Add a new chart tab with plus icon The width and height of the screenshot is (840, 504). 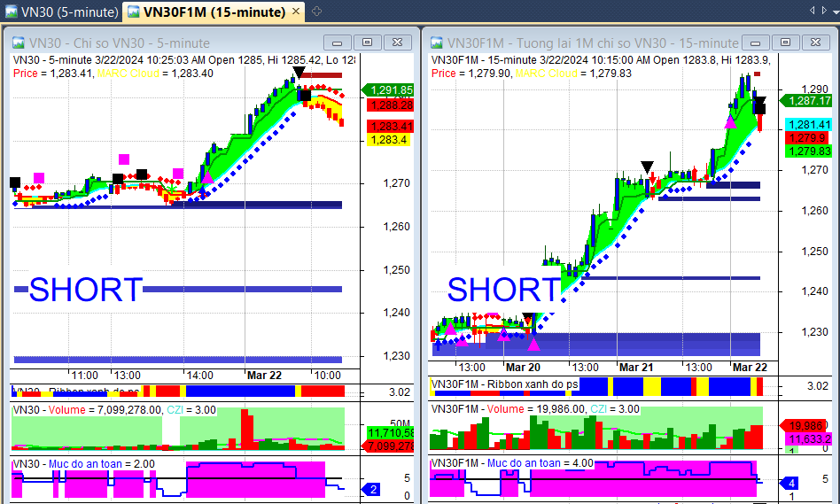316,12
